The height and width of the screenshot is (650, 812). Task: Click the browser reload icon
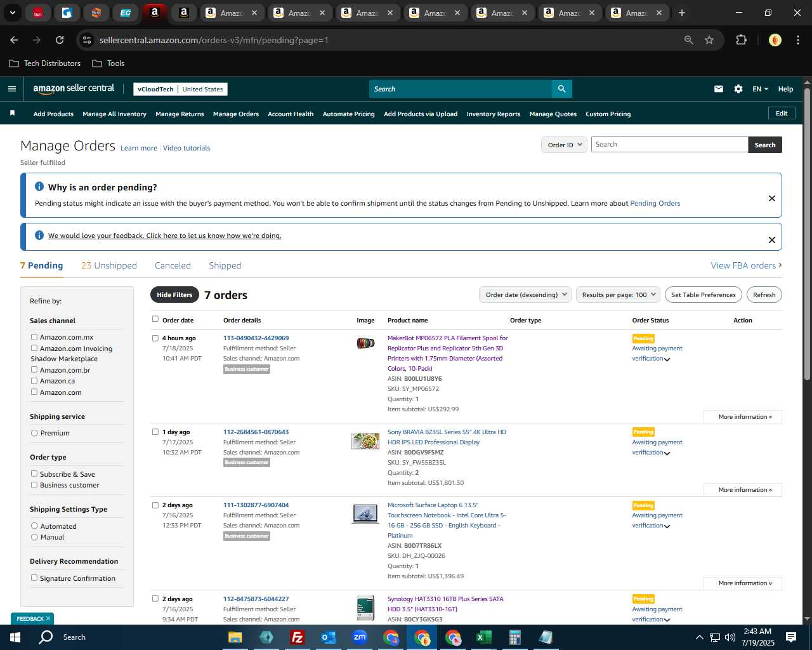coord(60,40)
